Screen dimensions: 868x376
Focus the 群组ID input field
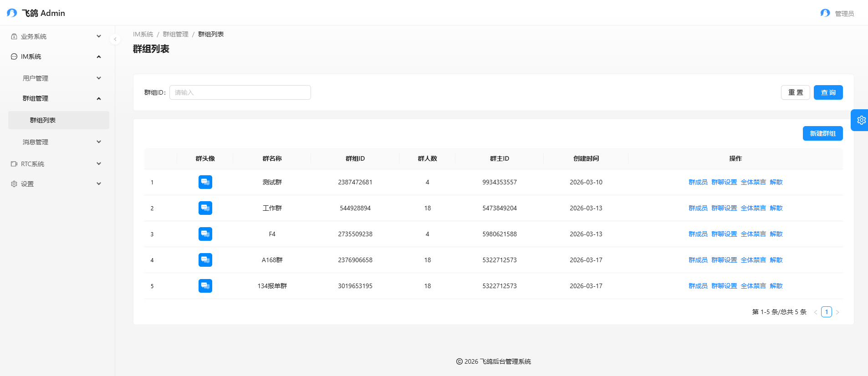point(240,92)
